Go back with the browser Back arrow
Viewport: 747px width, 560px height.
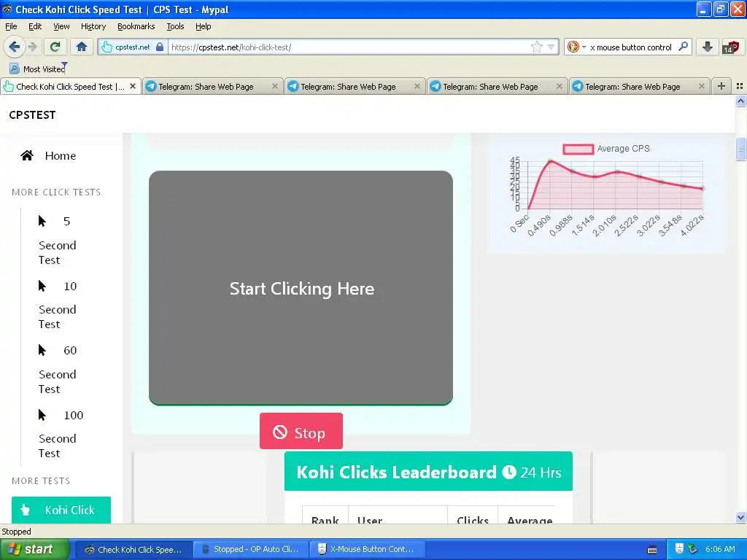(14, 47)
